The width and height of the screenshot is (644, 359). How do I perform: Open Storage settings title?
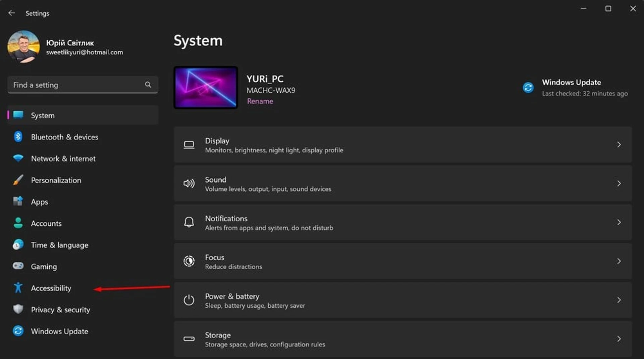(218, 335)
